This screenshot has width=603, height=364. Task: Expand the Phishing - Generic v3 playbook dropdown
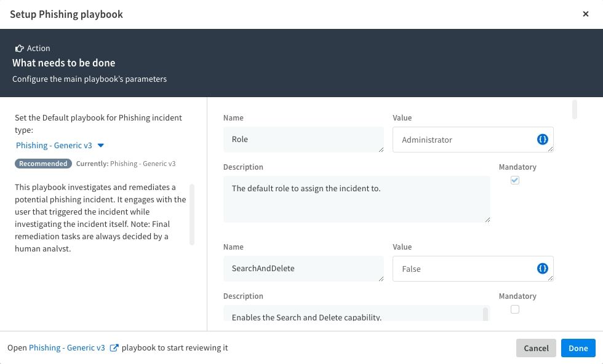(x=54, y=146)
